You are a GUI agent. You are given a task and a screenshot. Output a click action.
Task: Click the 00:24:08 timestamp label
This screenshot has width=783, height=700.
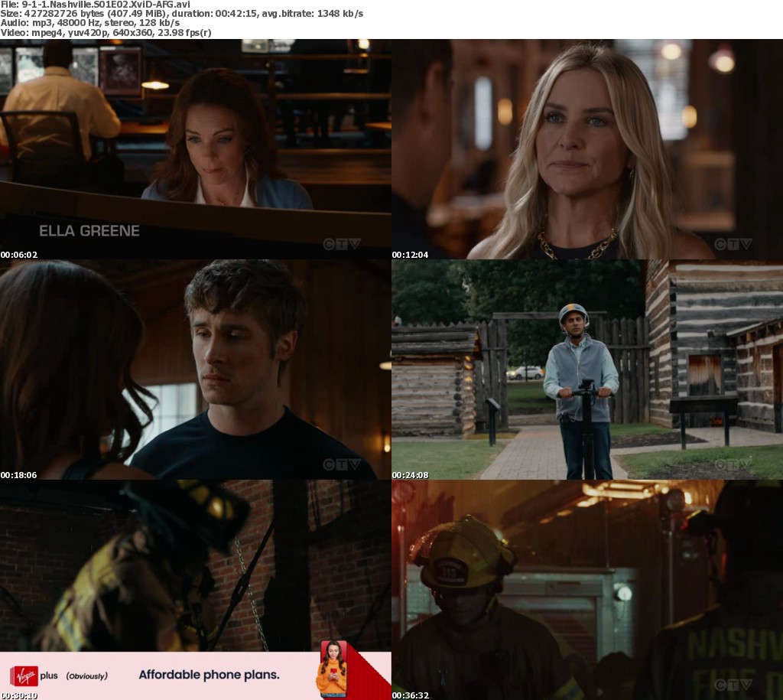click(x=411, y=475)
